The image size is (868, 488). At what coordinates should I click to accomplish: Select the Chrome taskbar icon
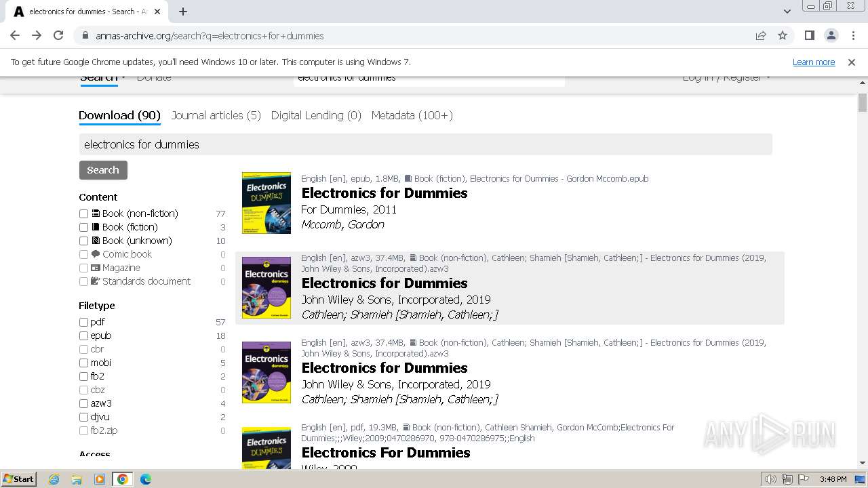(x=123, y=479)
